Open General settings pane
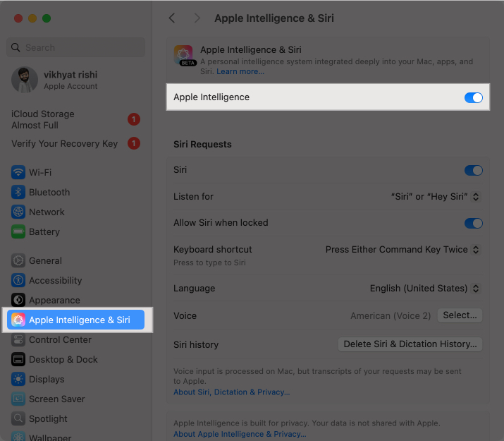This screenshot has width=504, height=441. (76, 260)
